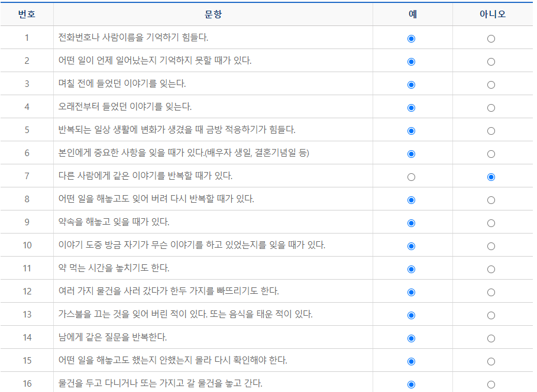Select 아니오 for question 8

click(x=491, y=200)
